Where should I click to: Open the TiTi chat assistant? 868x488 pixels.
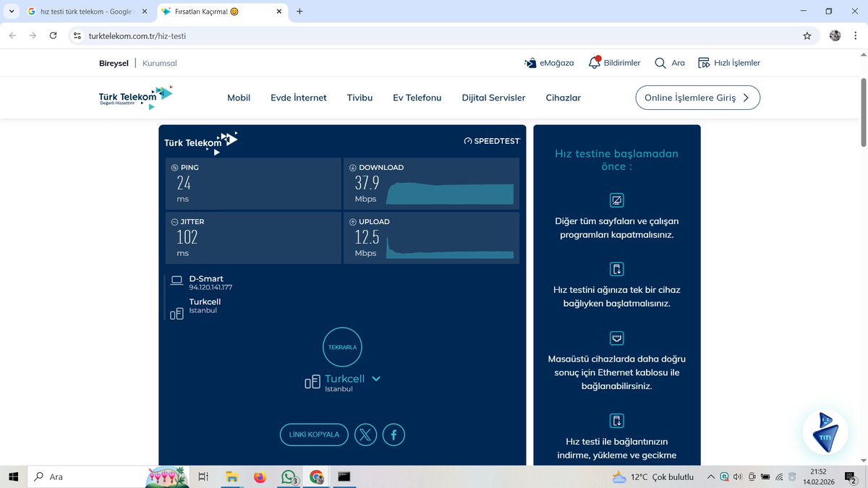[x=825, y=432]
